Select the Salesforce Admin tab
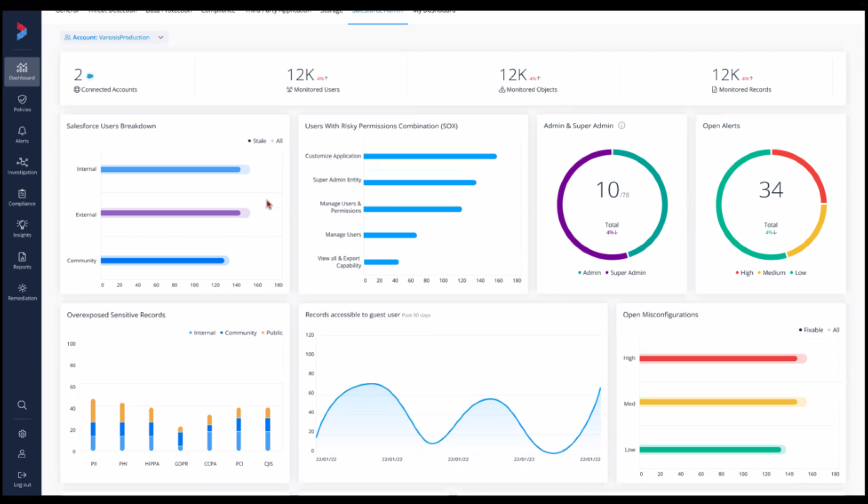 tap(377, 12)
